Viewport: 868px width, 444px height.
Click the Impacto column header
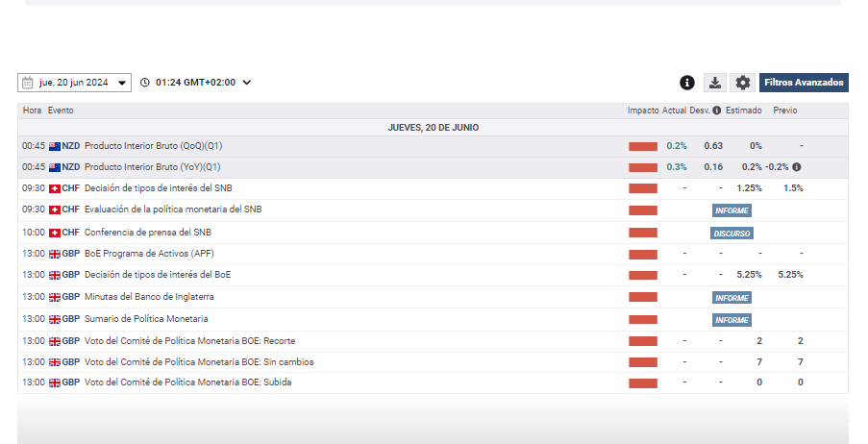click(643, 111)
